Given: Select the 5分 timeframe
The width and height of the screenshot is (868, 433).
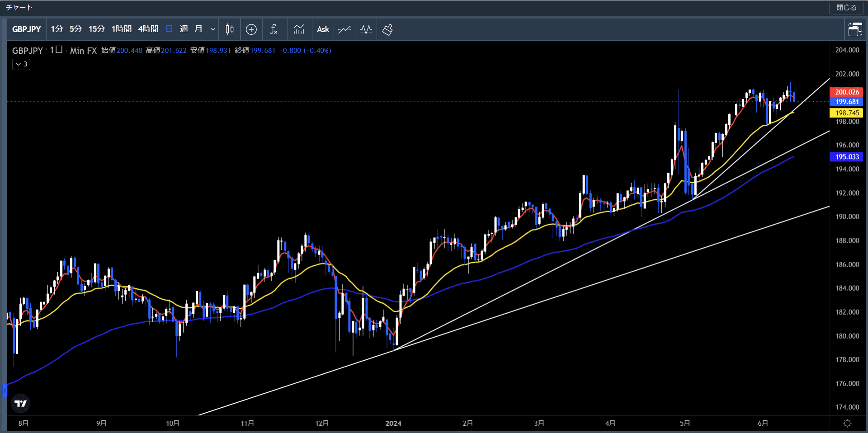Looking at the screenshot, I should click(x=76, y=29).
